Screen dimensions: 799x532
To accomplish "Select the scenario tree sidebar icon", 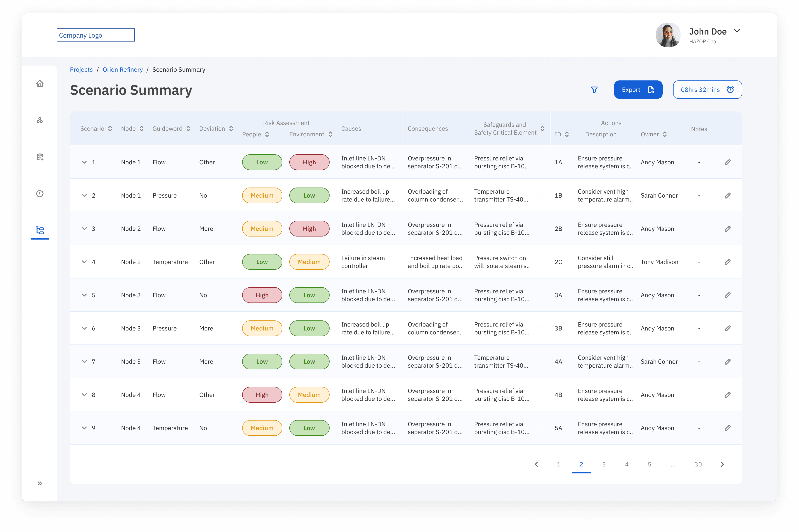I will click(40, 230).
